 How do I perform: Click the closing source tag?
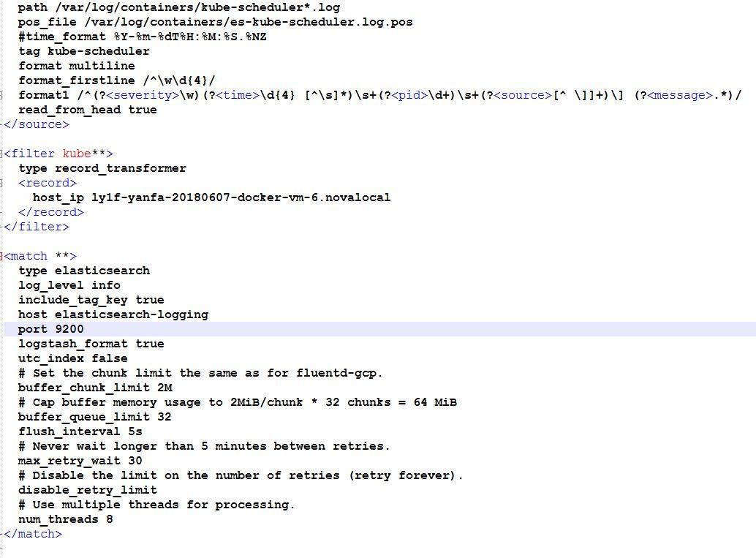coord(37,124)
